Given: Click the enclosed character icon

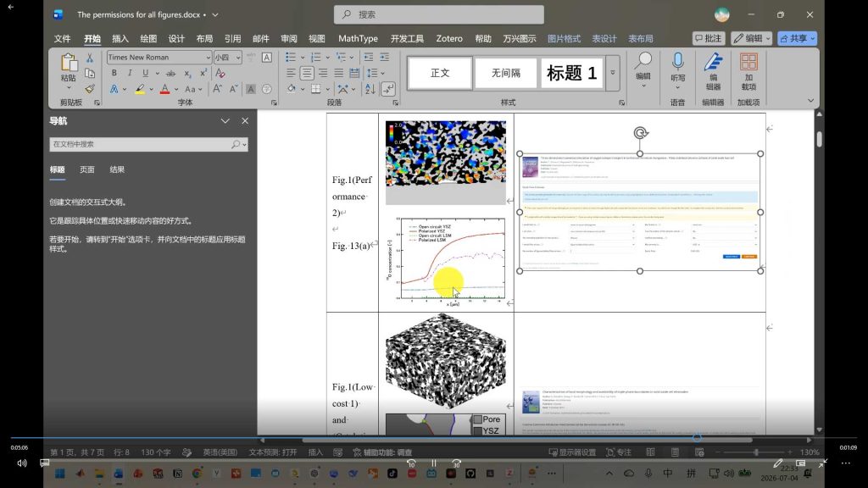Looking at the screenshot, I should pos(267,88).
